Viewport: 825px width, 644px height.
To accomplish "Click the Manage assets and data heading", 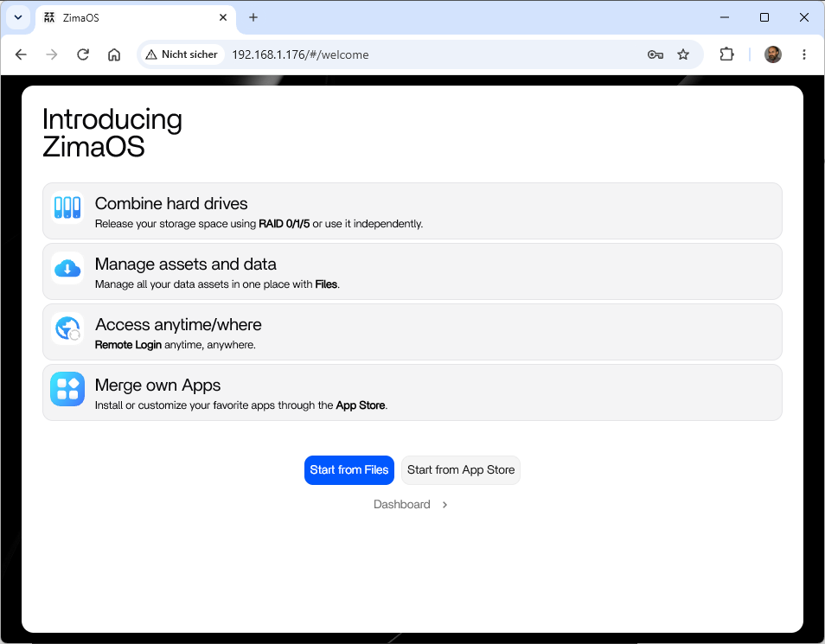I will [x=185, y=265].
